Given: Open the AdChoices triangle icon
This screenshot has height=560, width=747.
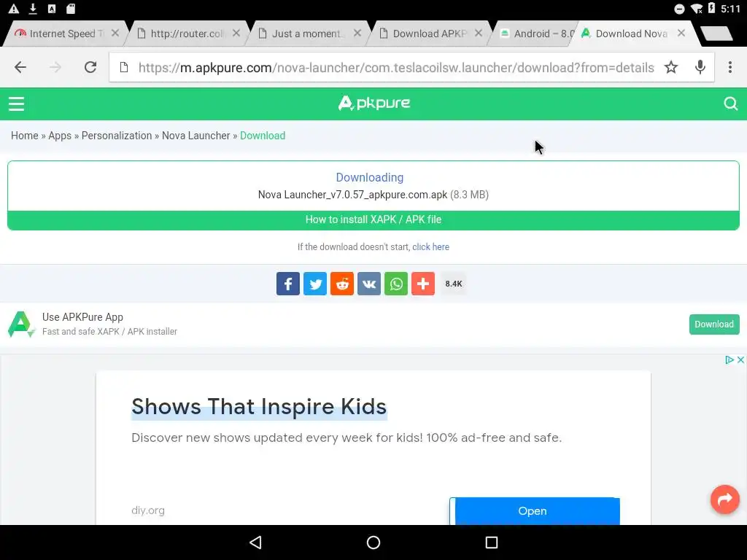Looking at the screenshot, I should (729, 360).
